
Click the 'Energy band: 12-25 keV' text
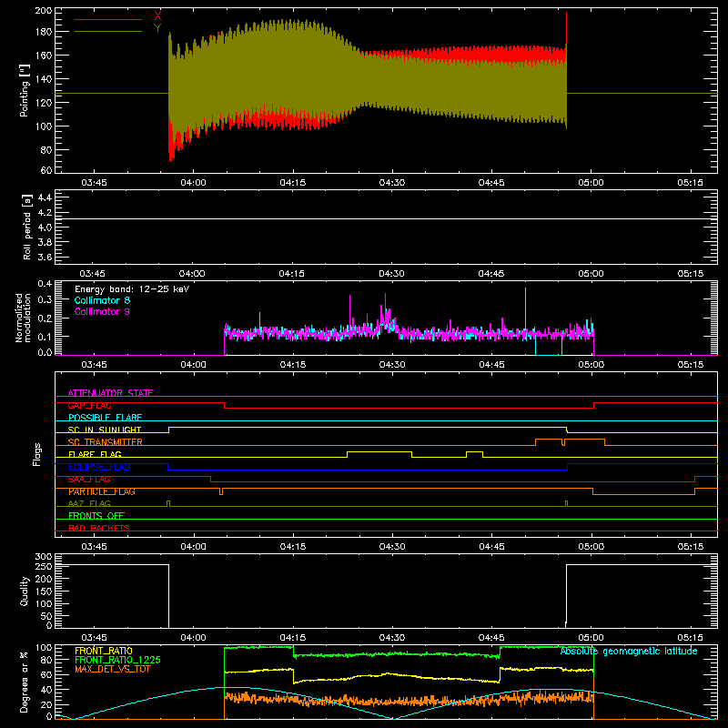coord(132,289)
